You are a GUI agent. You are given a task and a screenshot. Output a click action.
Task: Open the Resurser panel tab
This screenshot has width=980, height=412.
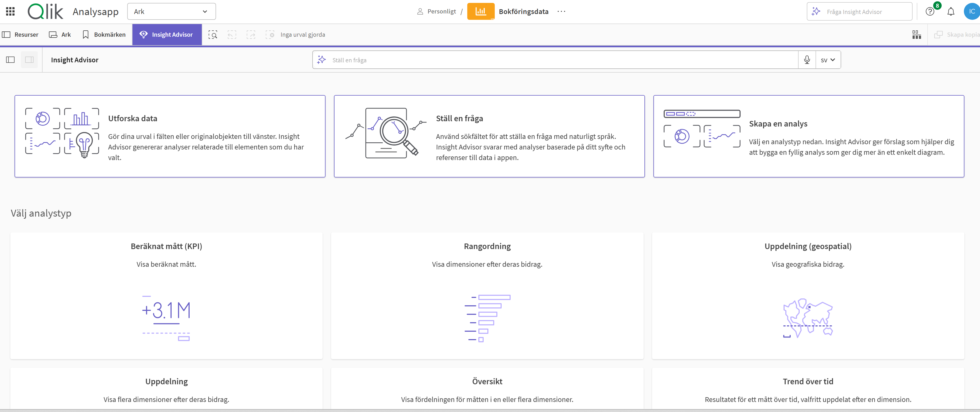(21, 35)
